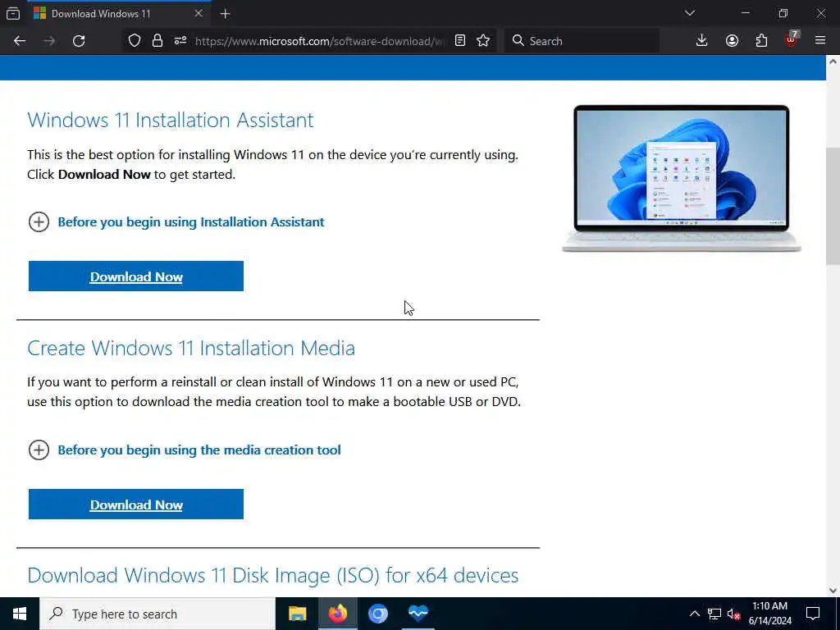Open the blue heart-monitor taskbar app
This screenshot has width=840, height=630.
418,614
